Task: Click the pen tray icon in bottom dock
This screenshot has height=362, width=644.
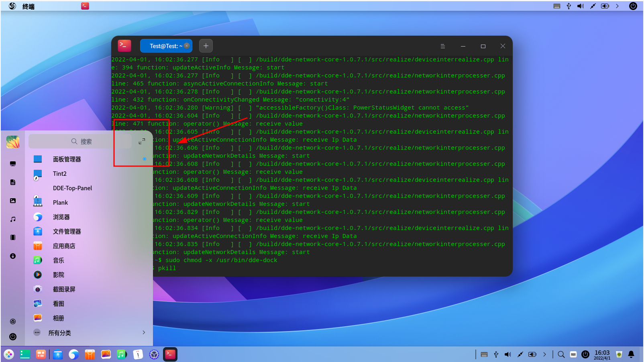Action: (x=520, y=354)
